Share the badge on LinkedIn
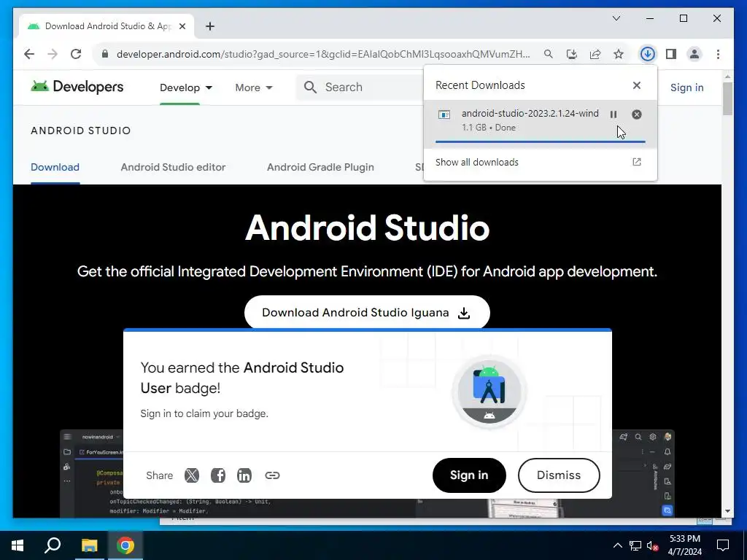The image size is (747, 560). click(x=244, y=475)
